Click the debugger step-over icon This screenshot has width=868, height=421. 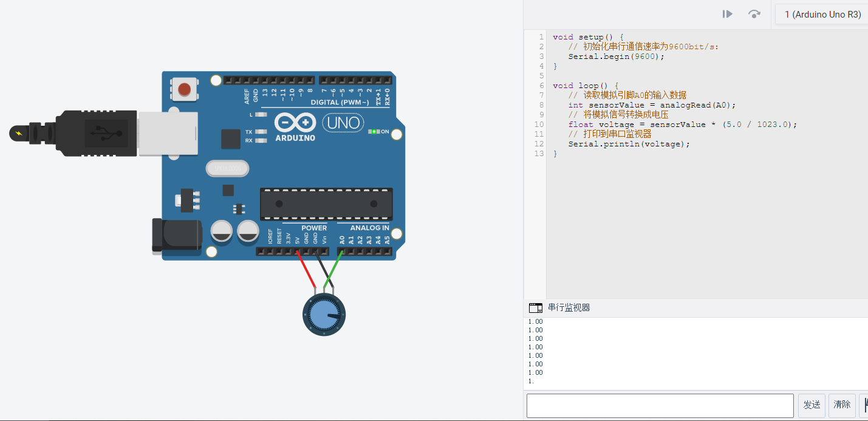pyautogui.click(x=754, y=14)
